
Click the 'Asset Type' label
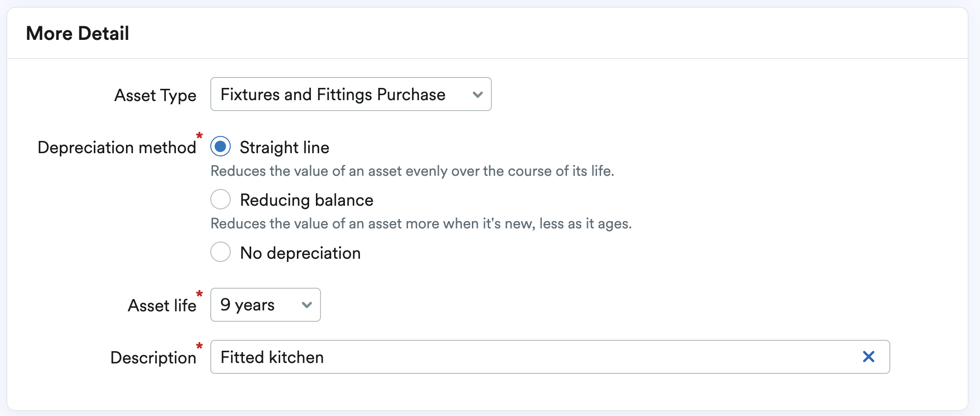[x=155, y=96]
